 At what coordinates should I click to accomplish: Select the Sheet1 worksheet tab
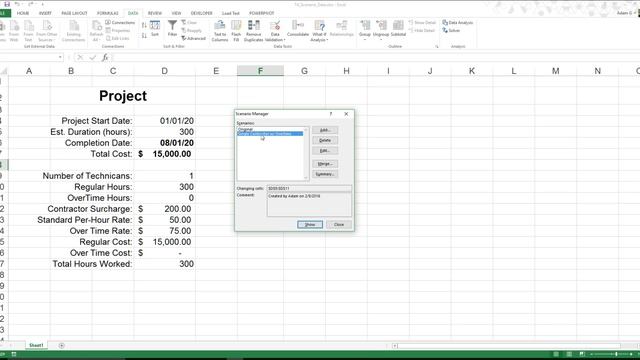(36, 345)
